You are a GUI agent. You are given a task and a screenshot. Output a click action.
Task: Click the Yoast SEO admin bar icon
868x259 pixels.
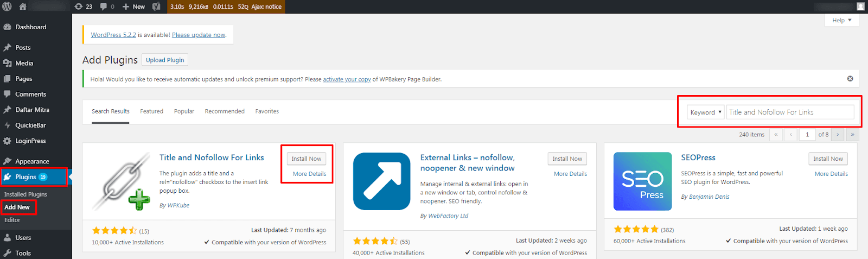point(156,7)
